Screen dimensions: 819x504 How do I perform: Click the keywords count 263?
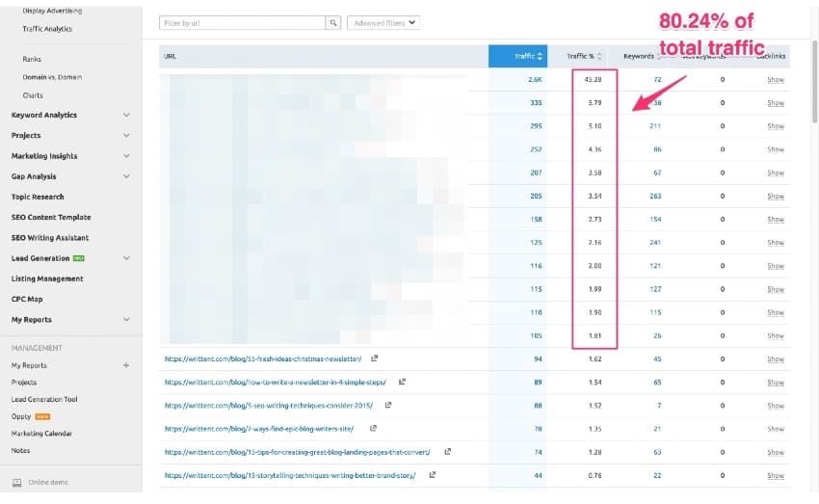pos(655,196)
